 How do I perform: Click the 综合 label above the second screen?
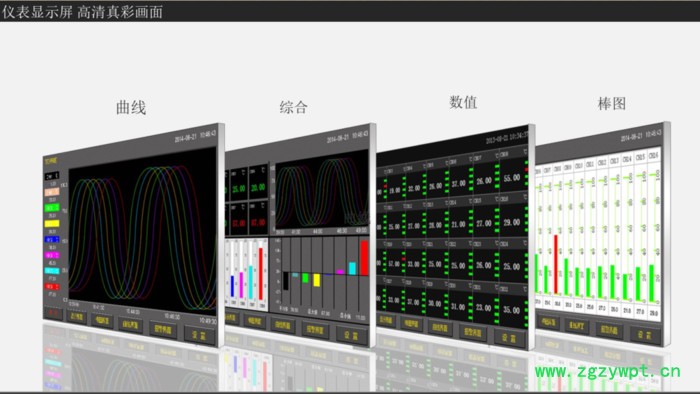click(x=294, y=107)
